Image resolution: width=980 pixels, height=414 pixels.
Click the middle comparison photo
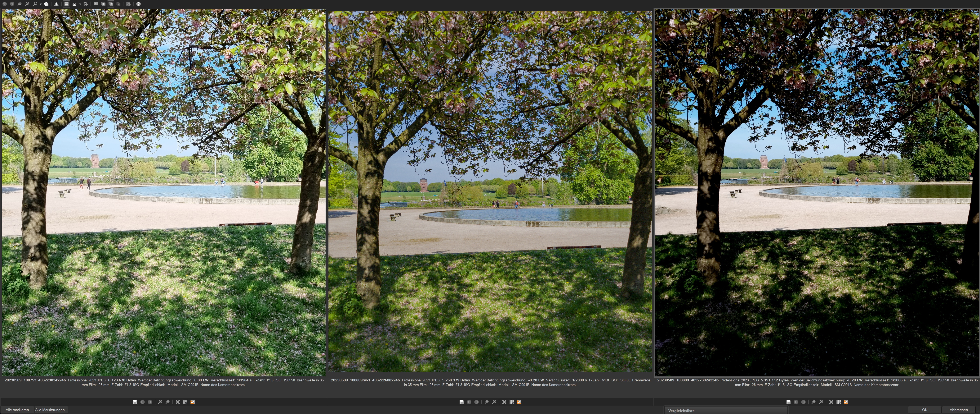490,191
